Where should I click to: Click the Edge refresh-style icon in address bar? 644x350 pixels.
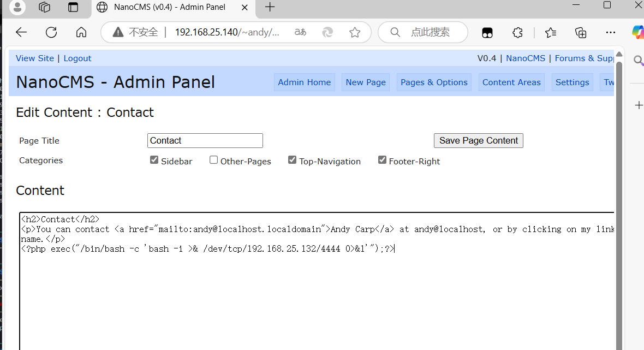[x=327, y=32]
